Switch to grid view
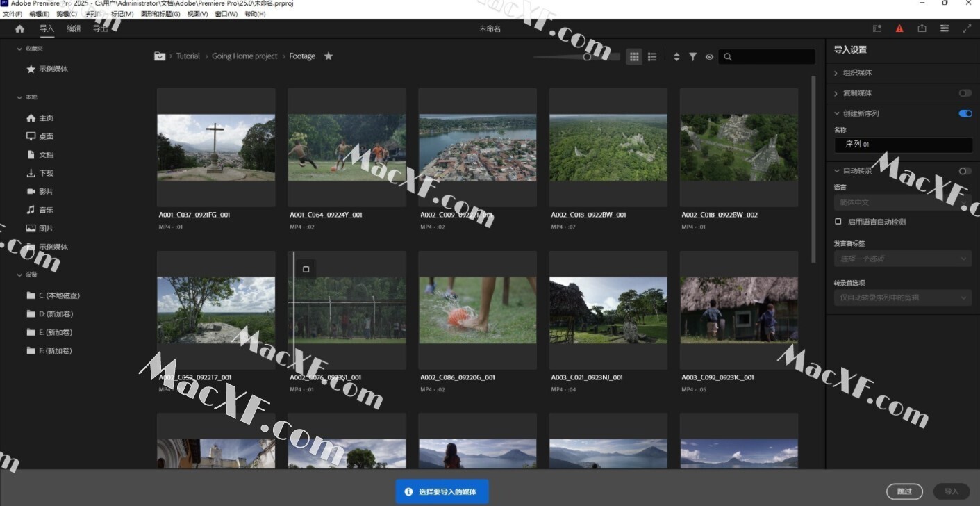Screen dimensions: 980x506 click(634, 57)
